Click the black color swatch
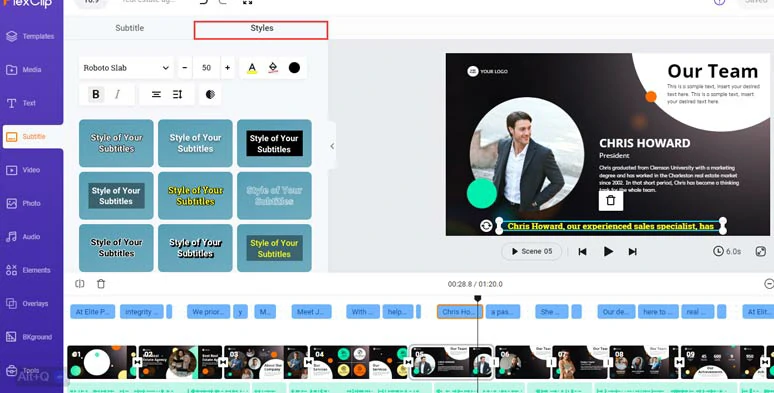774x393 pixels. click(x=294, y=68)
